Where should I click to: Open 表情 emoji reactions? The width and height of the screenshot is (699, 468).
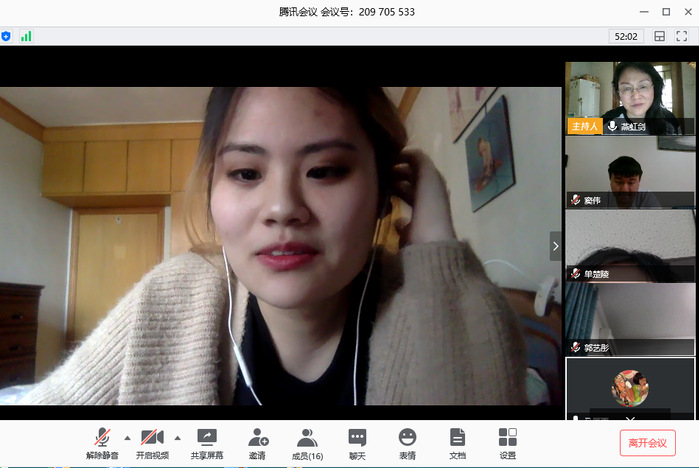tap(407, 442)
